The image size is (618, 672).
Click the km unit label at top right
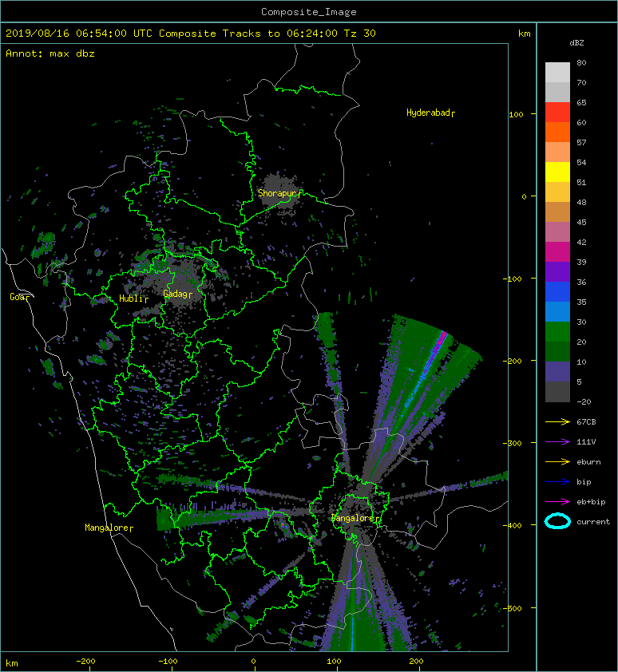524,34
